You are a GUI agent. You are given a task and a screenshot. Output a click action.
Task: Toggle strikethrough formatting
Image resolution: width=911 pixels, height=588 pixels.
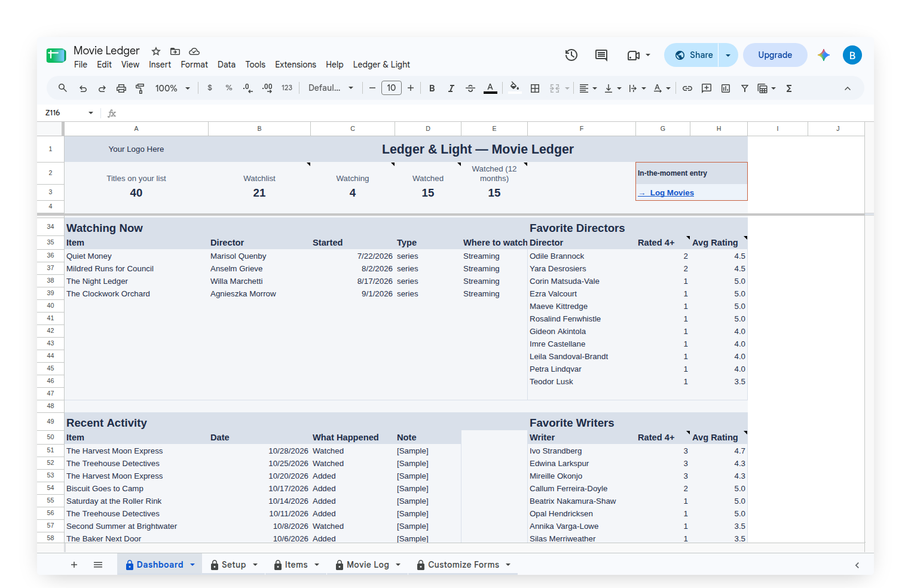(x=470, y=88)
